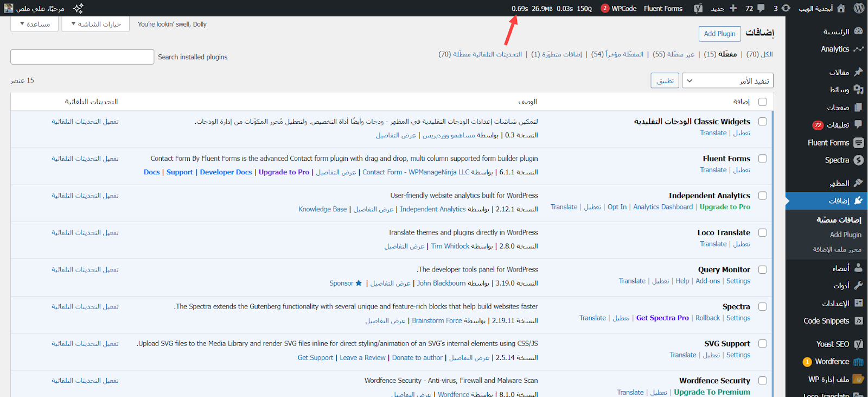Select the Query Monitor plugin checkbox

coord(762,270)
